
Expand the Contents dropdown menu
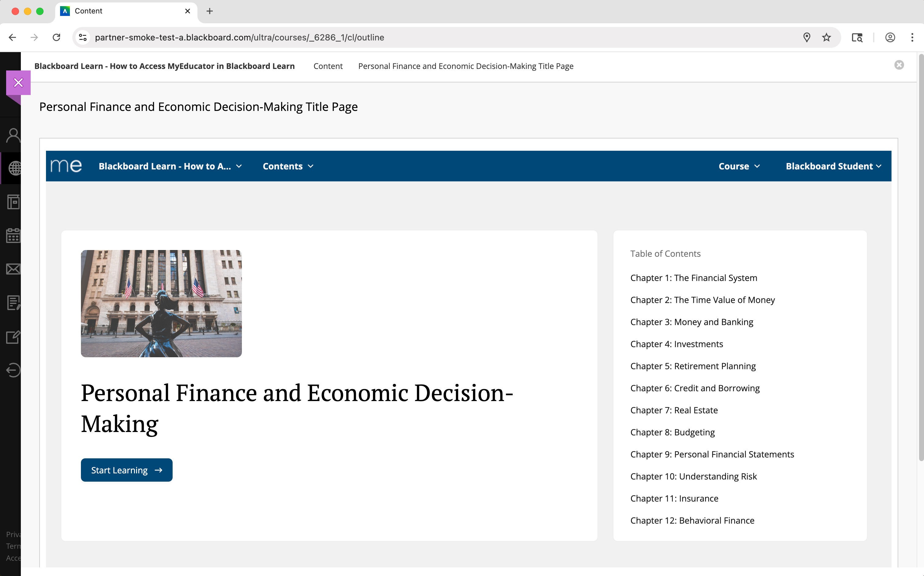tap(288, 166)
